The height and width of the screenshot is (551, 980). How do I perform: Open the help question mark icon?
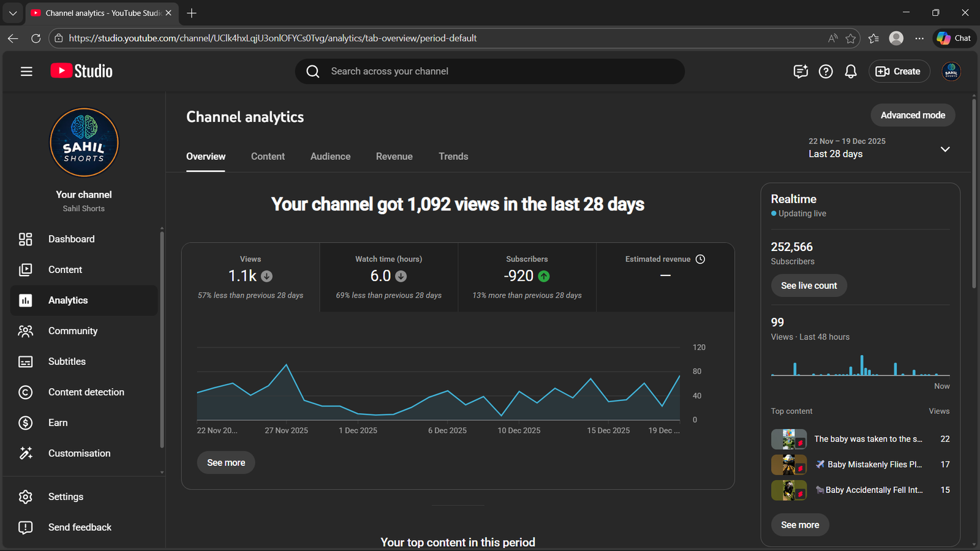(x=826, y=72)
